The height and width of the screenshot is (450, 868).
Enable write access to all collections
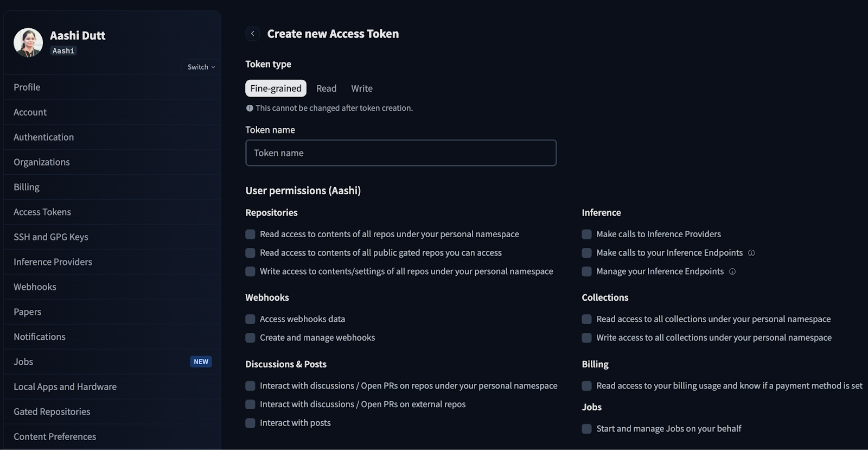tap(586, 338)
